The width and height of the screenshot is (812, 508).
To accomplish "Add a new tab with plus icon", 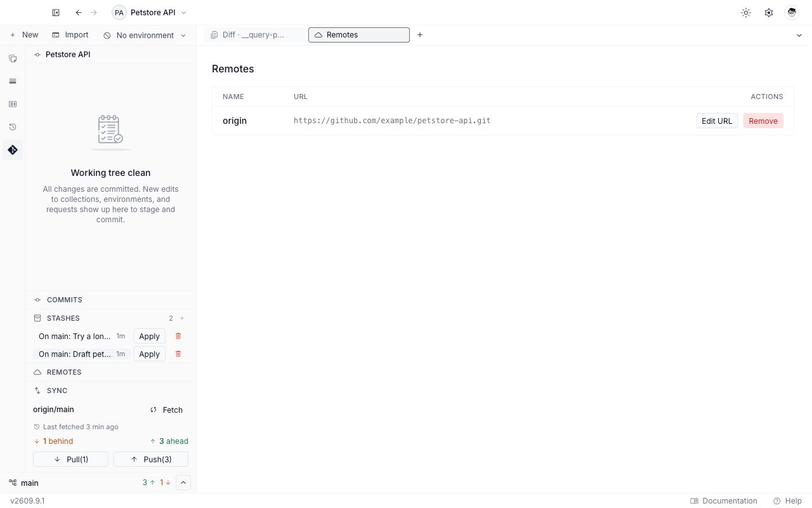I will click(420, 35).
